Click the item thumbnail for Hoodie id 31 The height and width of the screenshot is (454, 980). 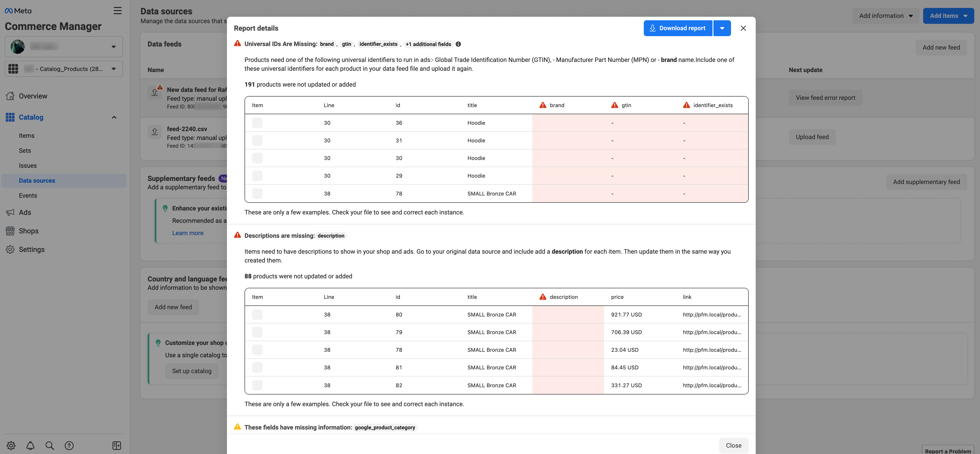257,140
